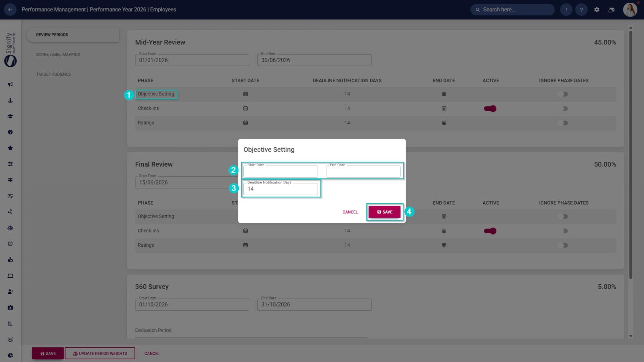Open Final Review Check-Ins start date calendar
The image size is (644, 362).
[245, 231]
